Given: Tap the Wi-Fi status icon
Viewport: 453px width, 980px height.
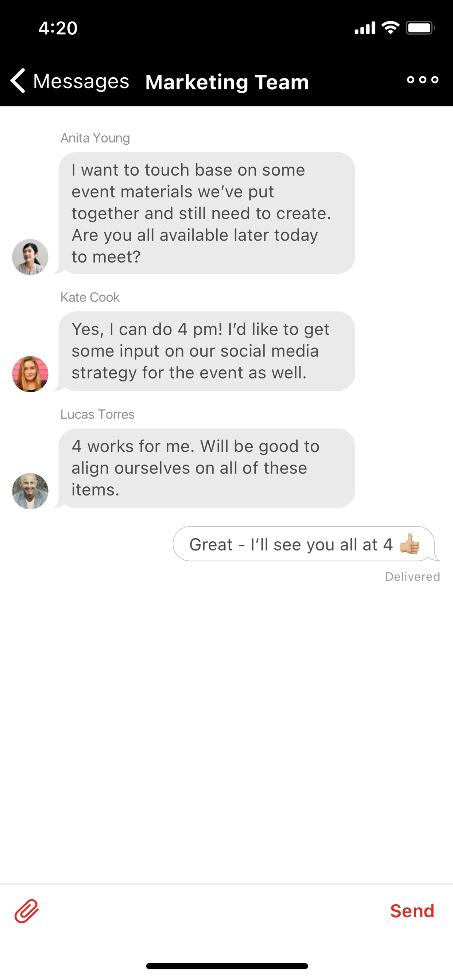Looking at the screenshot, I should pos(391,28).
